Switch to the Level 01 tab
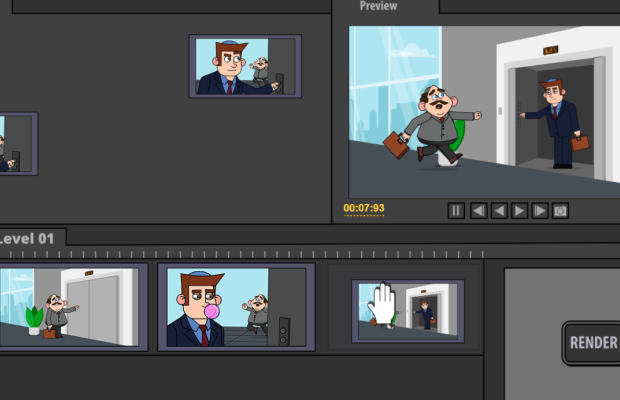620x400 pixels. pyautogui.click(x=30, y=238)
